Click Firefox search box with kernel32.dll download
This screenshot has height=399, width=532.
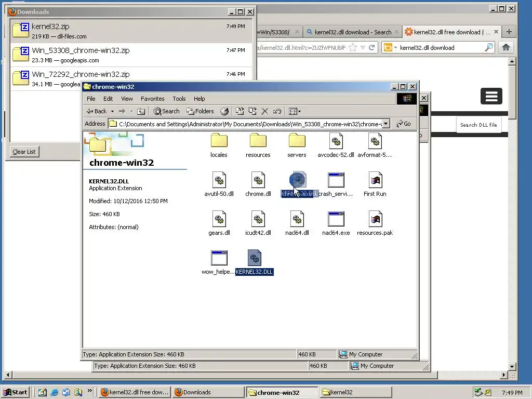(x=441, y=47)
